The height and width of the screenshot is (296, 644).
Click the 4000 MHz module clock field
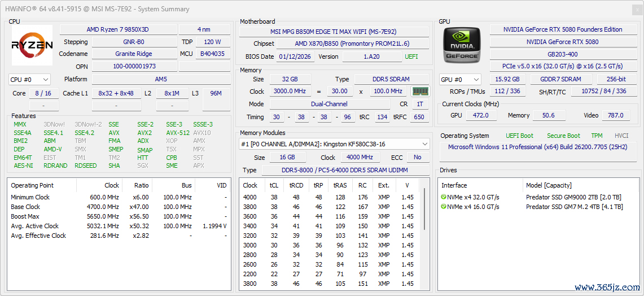point(360,158)
